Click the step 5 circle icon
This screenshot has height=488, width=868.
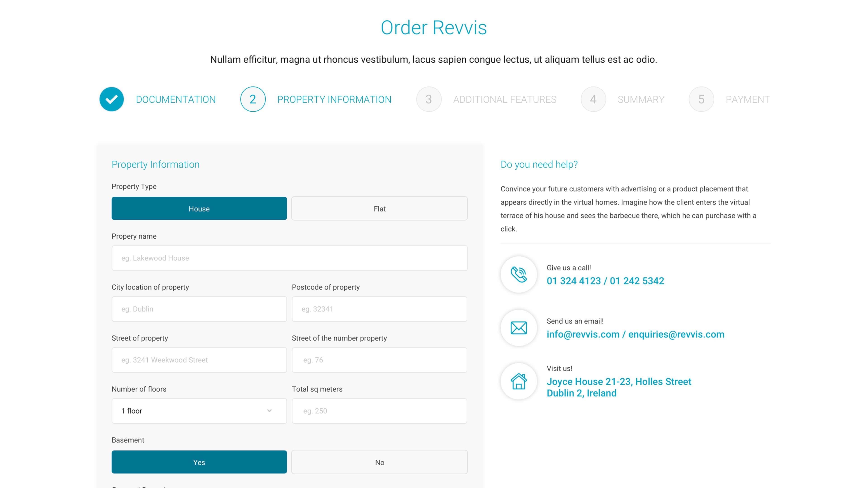(x=701, y=99)
